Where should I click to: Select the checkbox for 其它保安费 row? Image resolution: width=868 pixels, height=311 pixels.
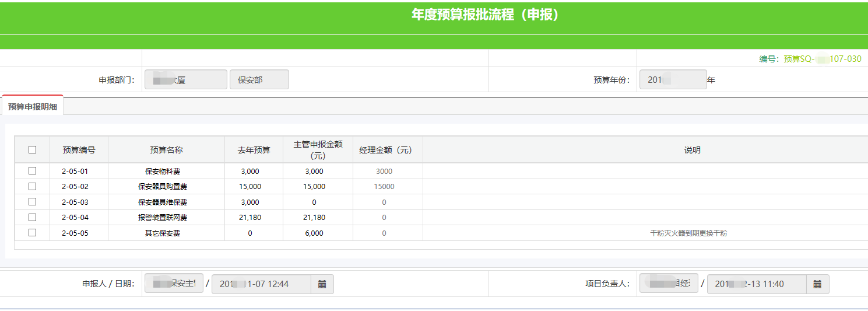tap(32, 232)
